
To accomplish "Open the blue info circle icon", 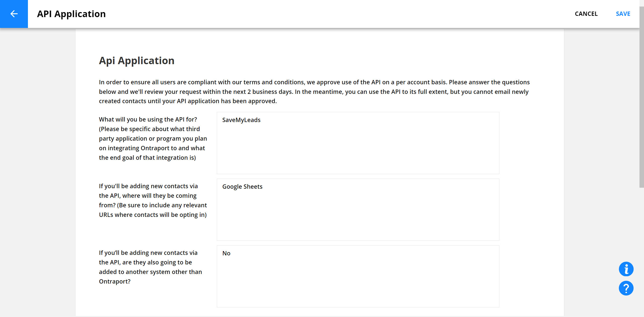I will click(x=626, y=269).
